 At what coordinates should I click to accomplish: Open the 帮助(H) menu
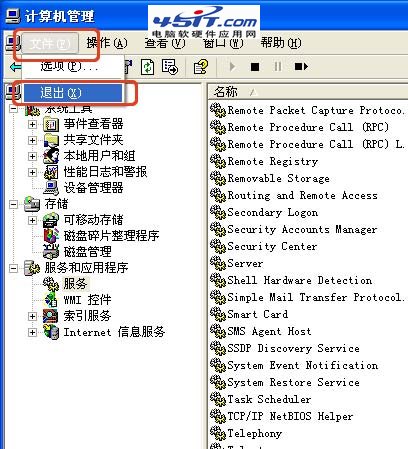(x=281, y=43)
